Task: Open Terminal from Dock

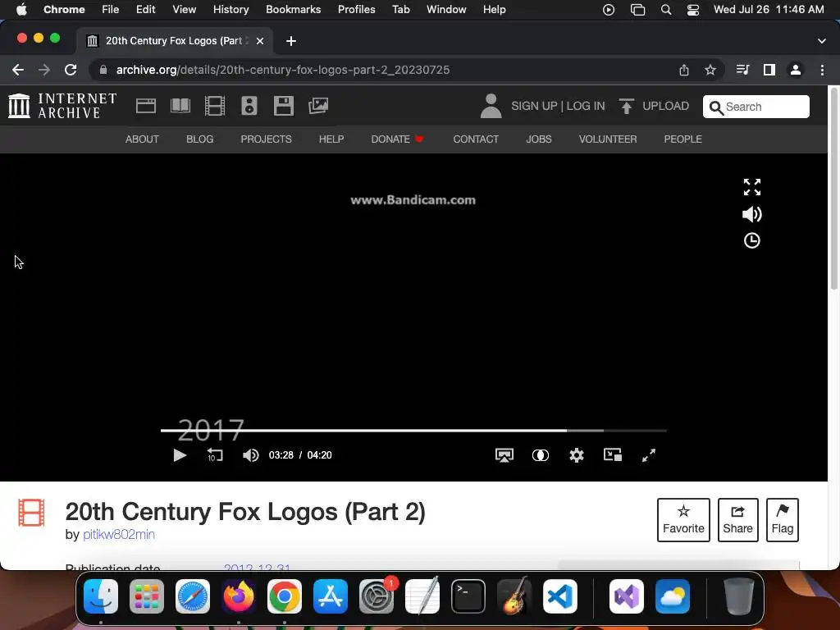Action: 468,596
